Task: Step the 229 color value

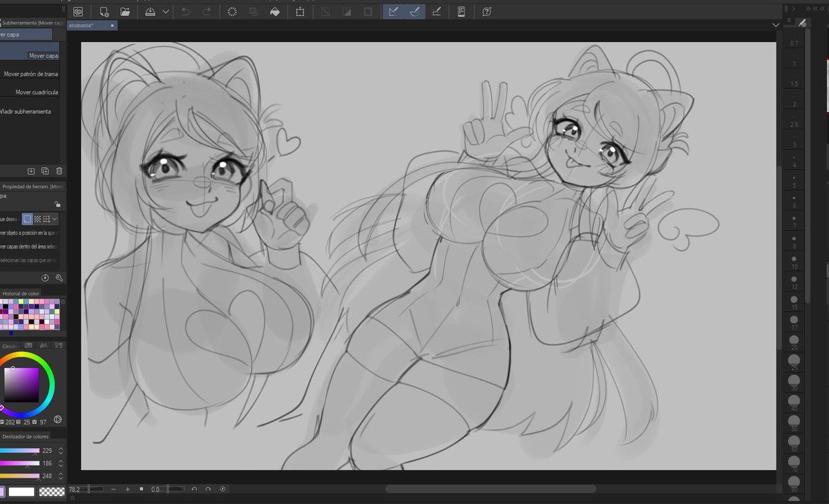Action: coord(61,450)
